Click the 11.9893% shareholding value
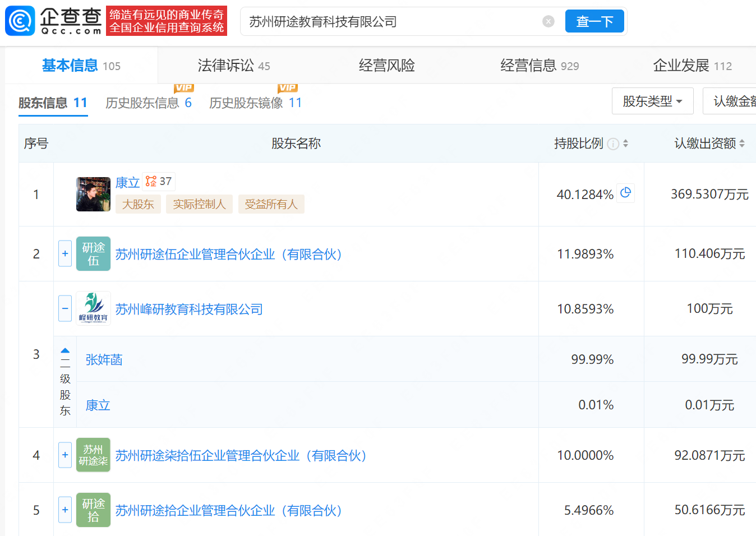The height and width of the screenshot is (536, 756). click(x=586, y=254)
